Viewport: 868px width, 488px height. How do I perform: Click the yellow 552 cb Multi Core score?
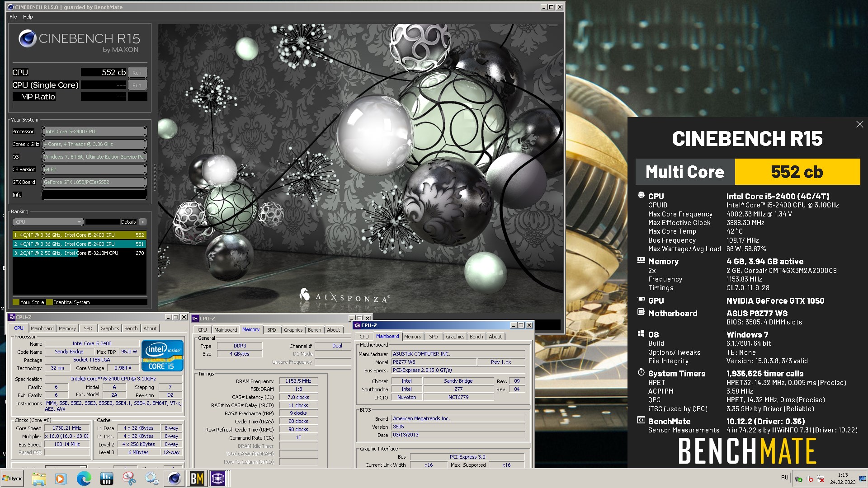[x=797, y=172]
